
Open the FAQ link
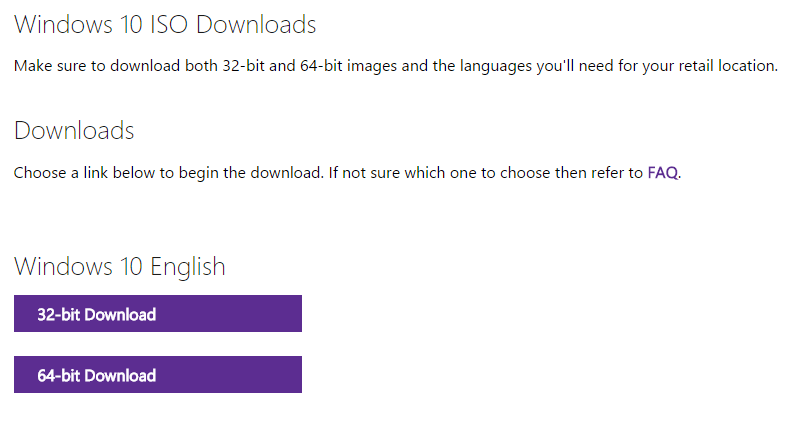pos(663,173)
